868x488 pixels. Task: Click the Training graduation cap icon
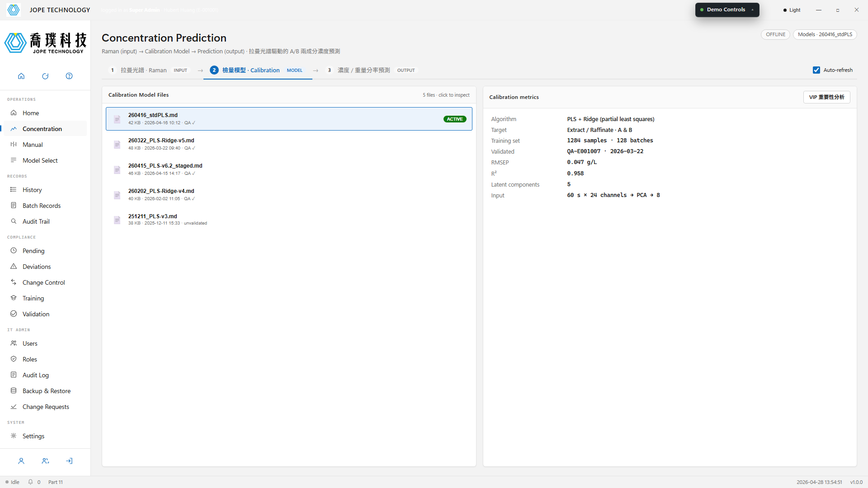pyautogui.click(x=14, y=298)
